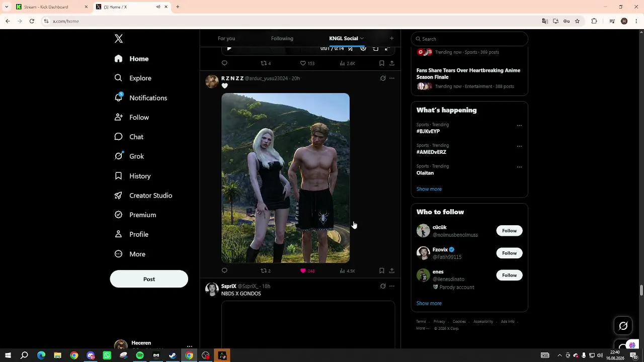644x362 pixels.
Task: Open the Chrome extensions puzzle icon
Action: tap(594, 21)
